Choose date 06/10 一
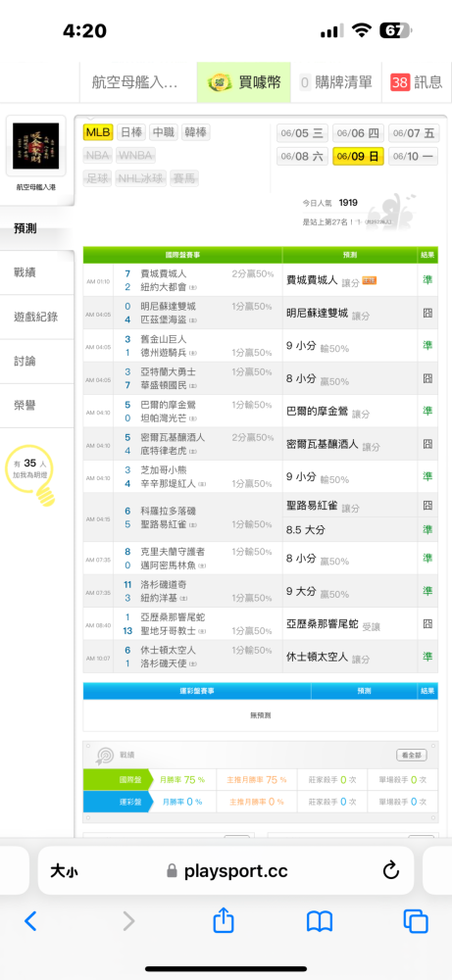This screenshot has width=452, height=980. pos(413,156)
